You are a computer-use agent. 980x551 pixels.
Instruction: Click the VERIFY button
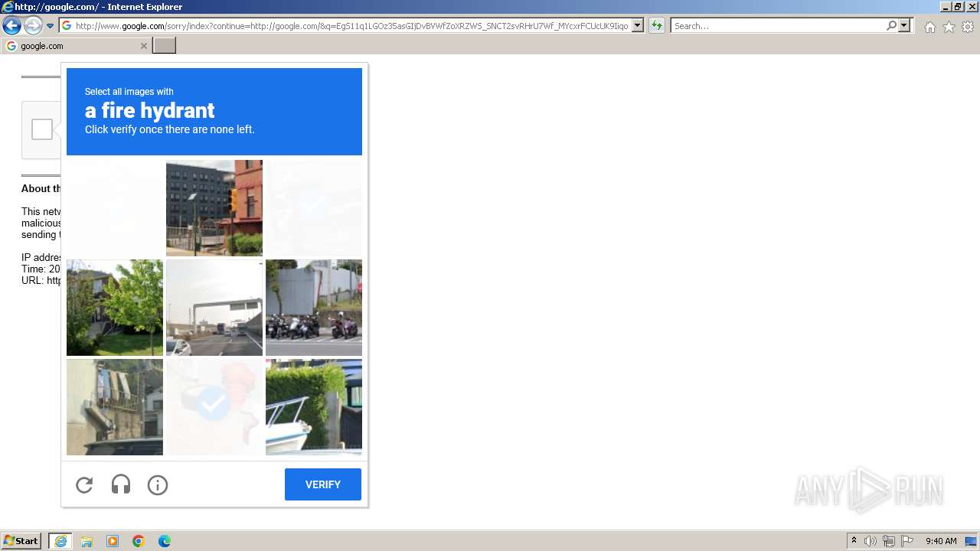point(323,484)
